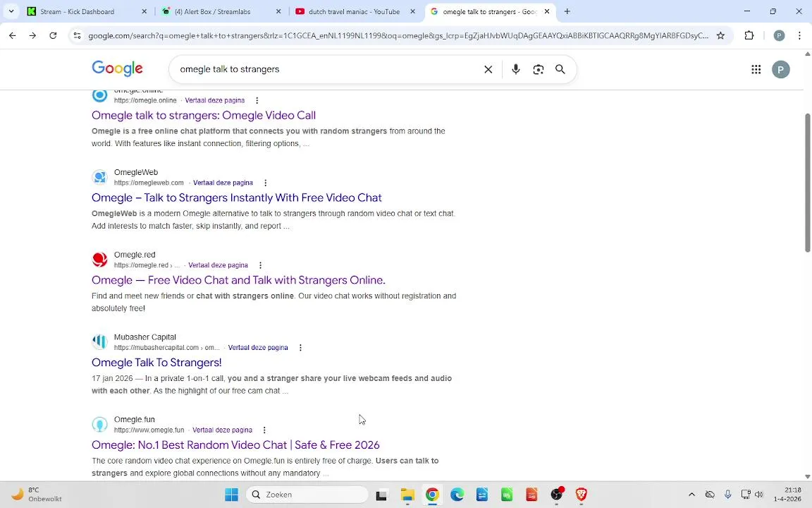Clear the search query with X
812x508 pixels.
[488, 69]
